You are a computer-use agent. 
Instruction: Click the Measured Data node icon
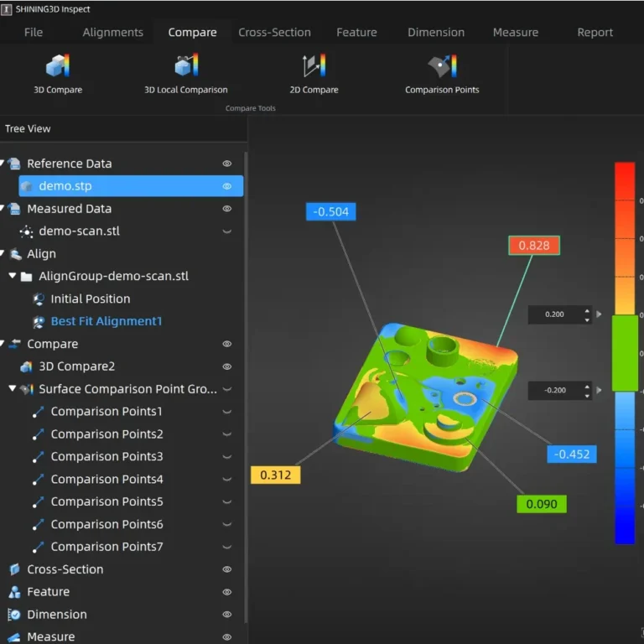(14, 209)
